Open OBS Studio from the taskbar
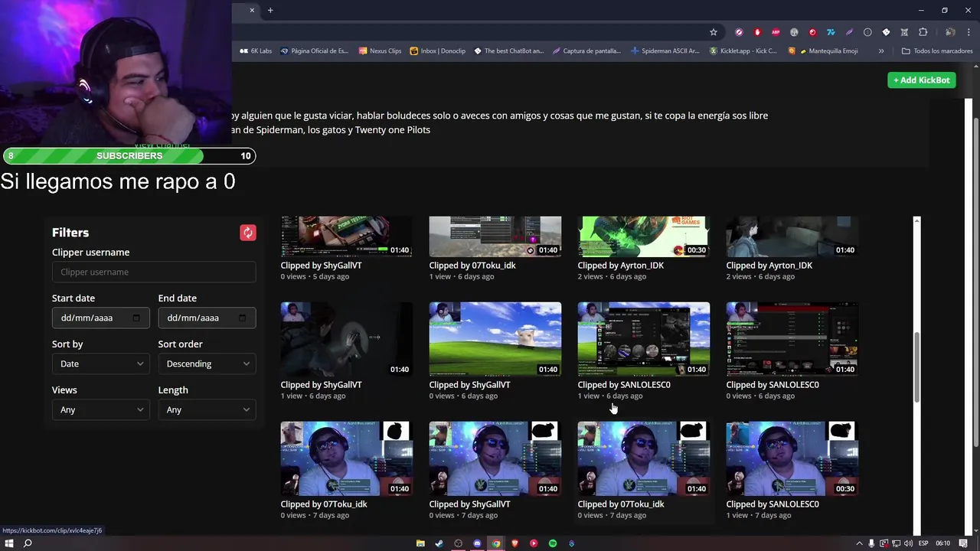980x551 pixels. (x=458, y=543)
